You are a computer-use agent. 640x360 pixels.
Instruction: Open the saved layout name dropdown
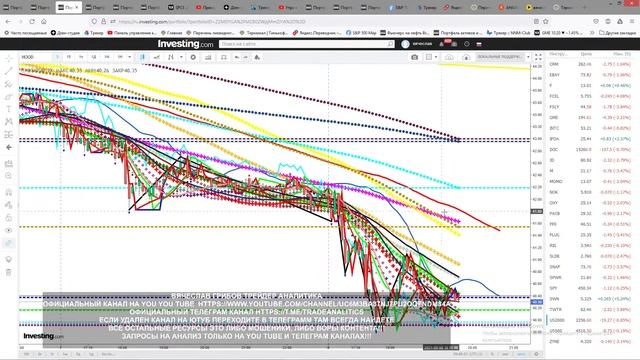click(x=500, y=57)
